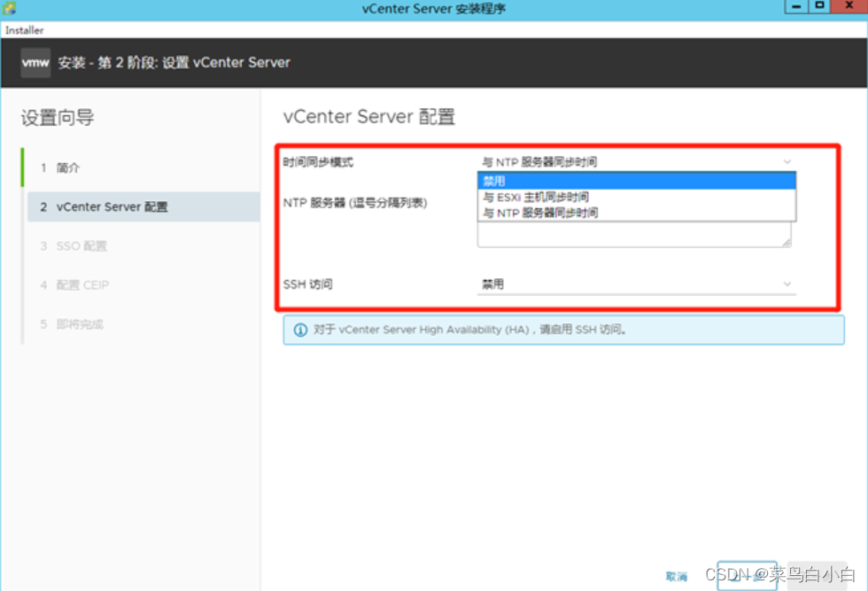Image resolution: width=868 pixels, height=591 pixels.
Task: Select 禁用 in time sync list
Action: (x=636, y=181)
